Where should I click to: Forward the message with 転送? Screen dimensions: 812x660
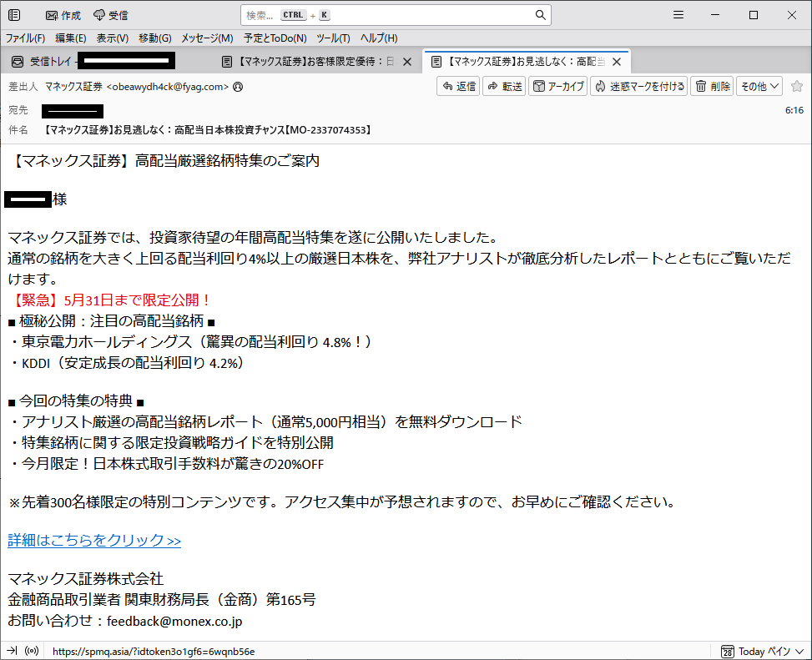pyautogui.click(x=504, y=87)
